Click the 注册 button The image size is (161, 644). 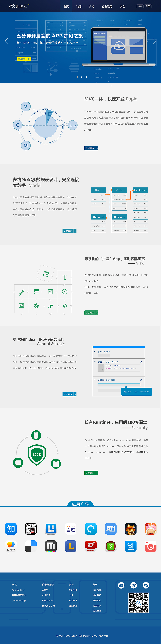[x=148, y=6]
